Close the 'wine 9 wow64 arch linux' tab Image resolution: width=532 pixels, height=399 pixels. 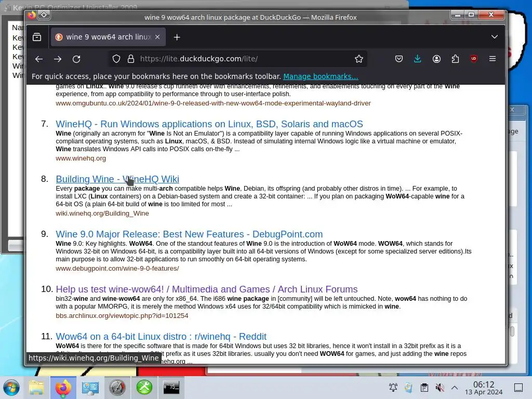point(157,37)
